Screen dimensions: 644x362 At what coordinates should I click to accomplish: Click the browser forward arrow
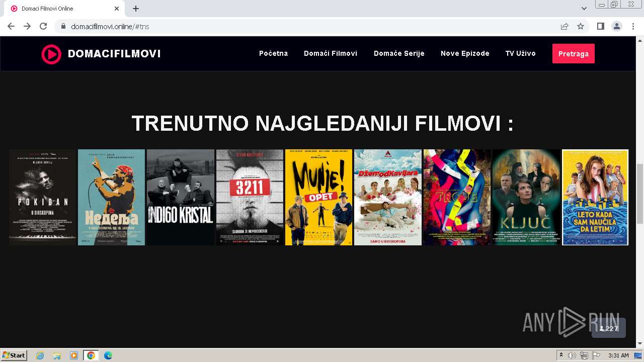coord(27,26)
